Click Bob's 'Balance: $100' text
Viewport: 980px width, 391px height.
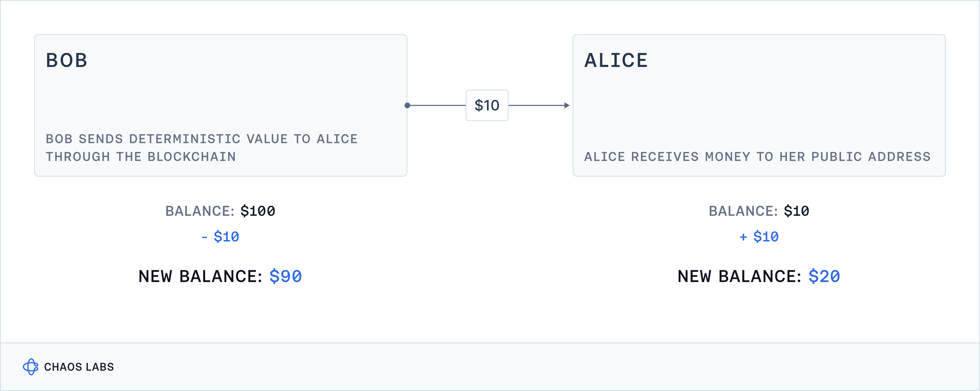click(220, 211)
